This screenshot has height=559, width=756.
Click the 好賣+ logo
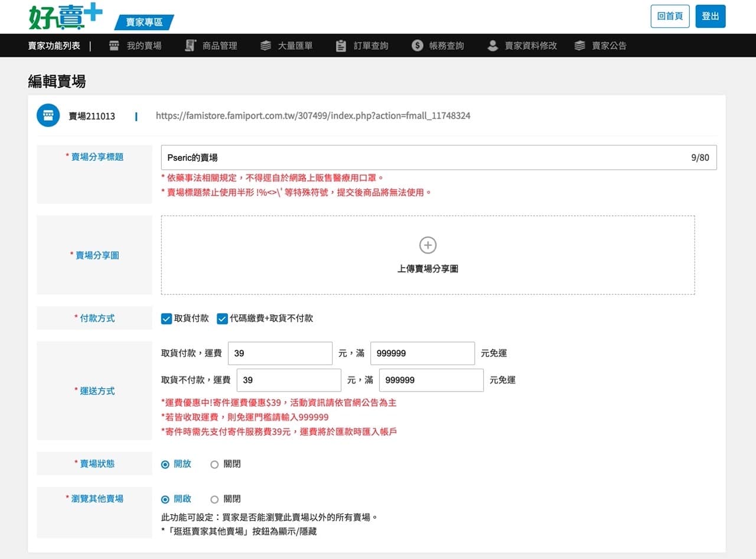(x=66, y=17)
